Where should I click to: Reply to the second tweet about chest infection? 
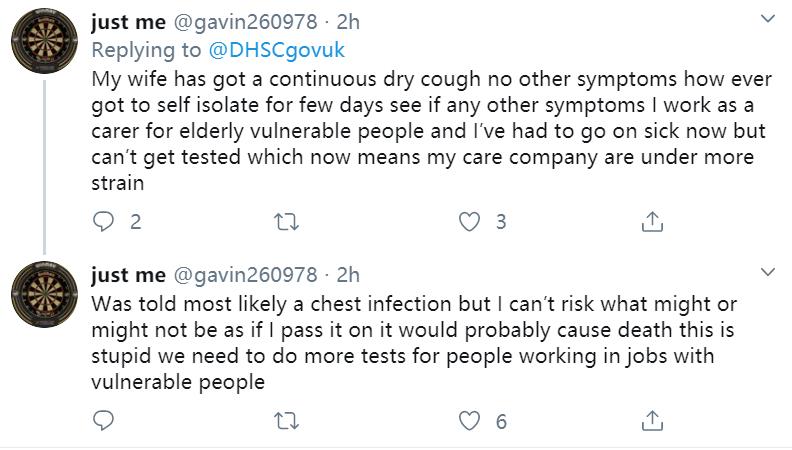click(104, 421)
